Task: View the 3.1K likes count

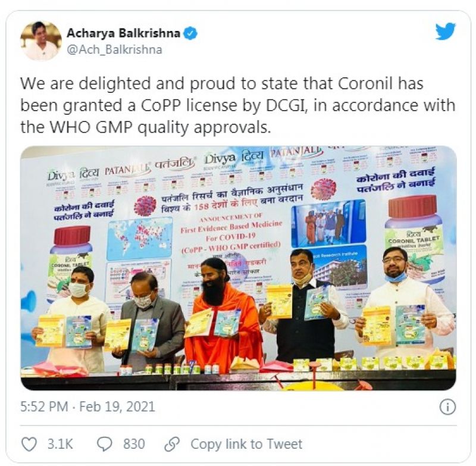Action: [60, 444]
